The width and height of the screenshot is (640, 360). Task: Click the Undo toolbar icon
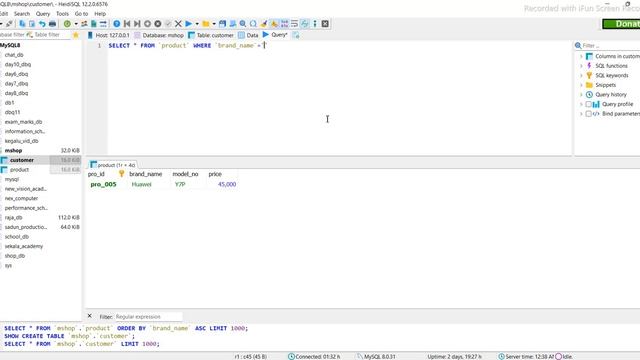pyautogui.click(x=42, y=24)
